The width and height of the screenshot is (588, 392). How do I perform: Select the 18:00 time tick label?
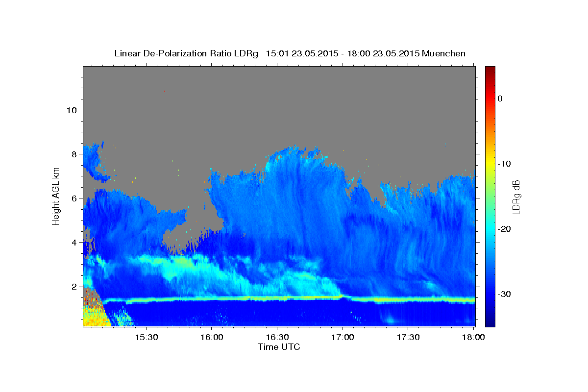(x=473, y=337)
